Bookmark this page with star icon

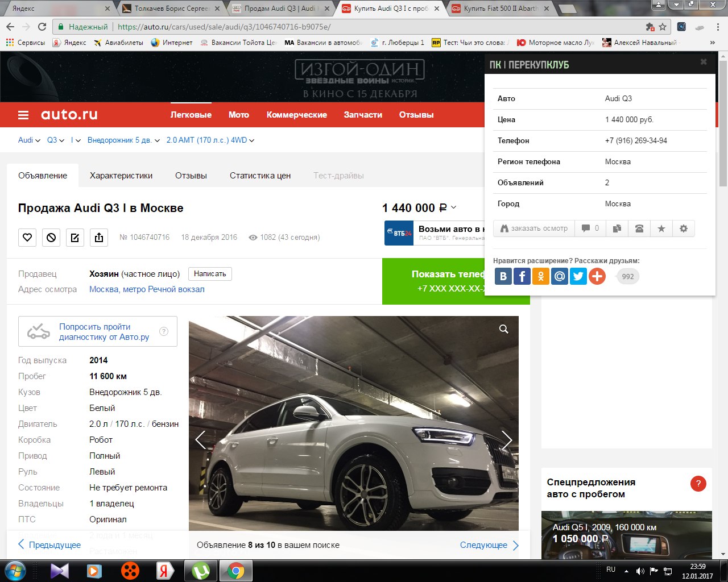[663, 27]
